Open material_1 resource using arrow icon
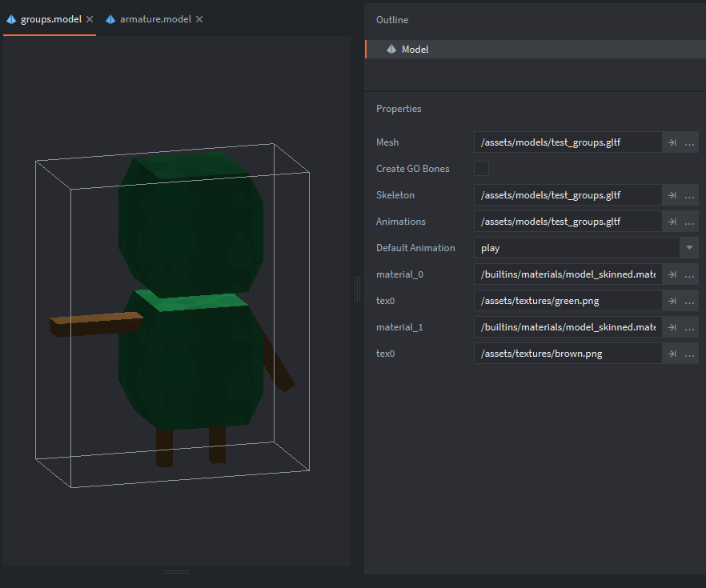706x588 pixels. click(x=672, y=327)
